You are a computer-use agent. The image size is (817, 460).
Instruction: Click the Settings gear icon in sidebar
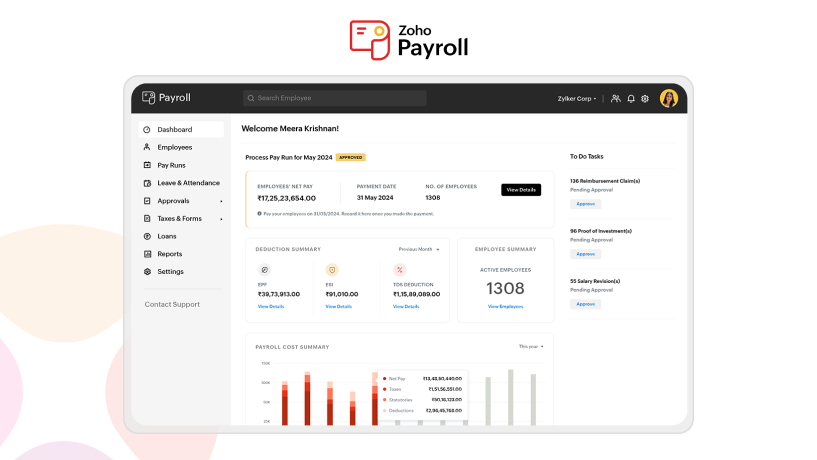click(147, 271)
